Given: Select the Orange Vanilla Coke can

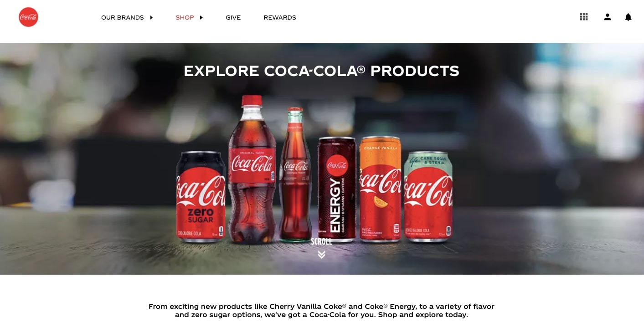Looking at the screenshot, I should pos(381,188).
